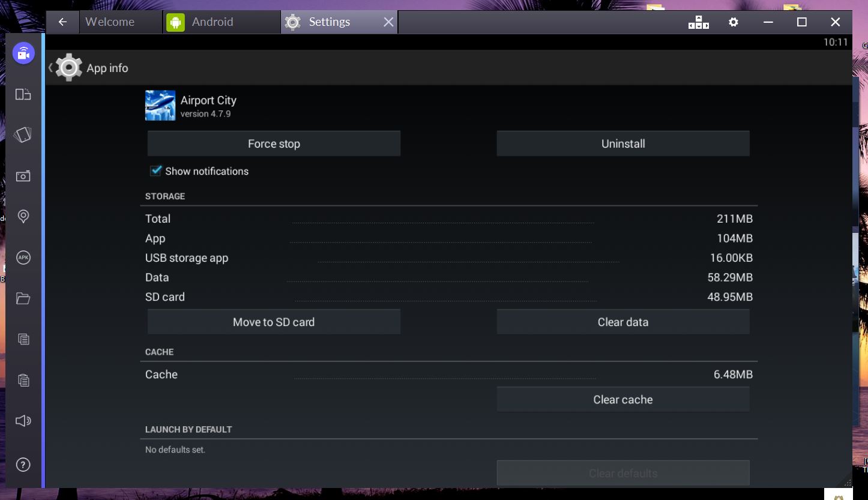This screenshot has height=500, width=868.
Task: Click the App info header title
Action: click(x=107, y=68)
